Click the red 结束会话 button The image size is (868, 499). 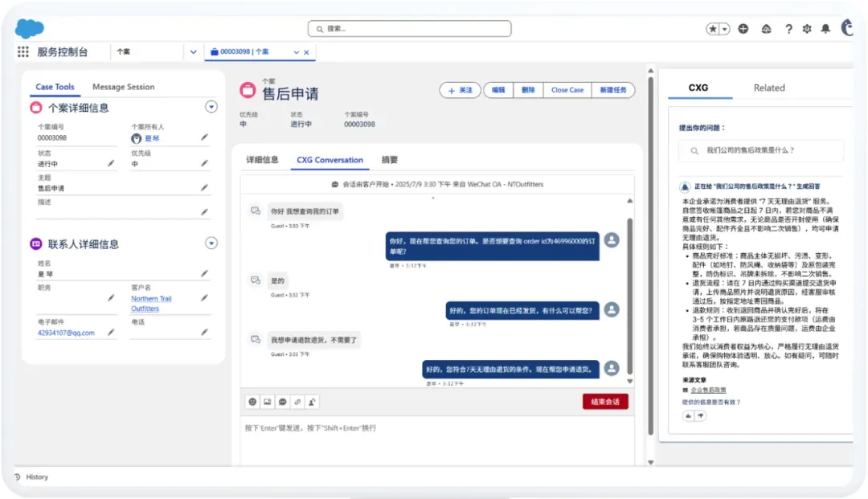605,402
